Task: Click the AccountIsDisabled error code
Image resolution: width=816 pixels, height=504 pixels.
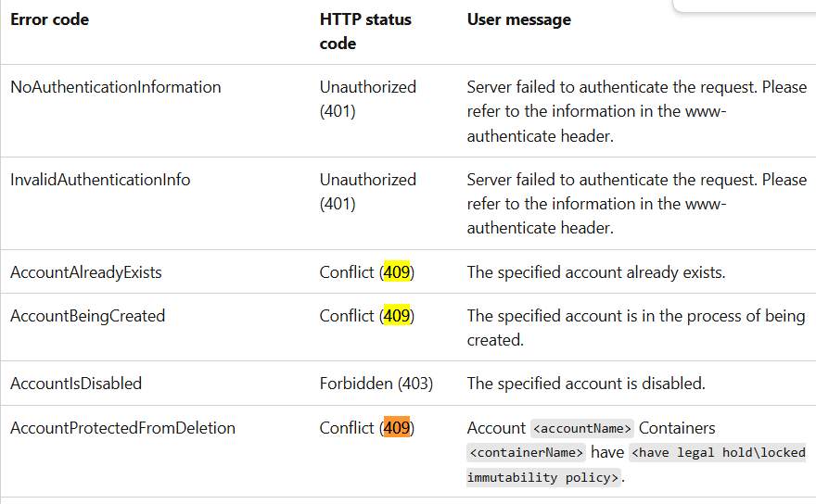Action: 76,384
